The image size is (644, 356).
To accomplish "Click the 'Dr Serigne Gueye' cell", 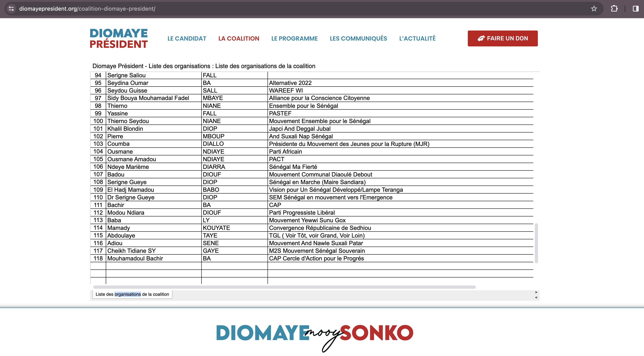I will click(154, 197).
